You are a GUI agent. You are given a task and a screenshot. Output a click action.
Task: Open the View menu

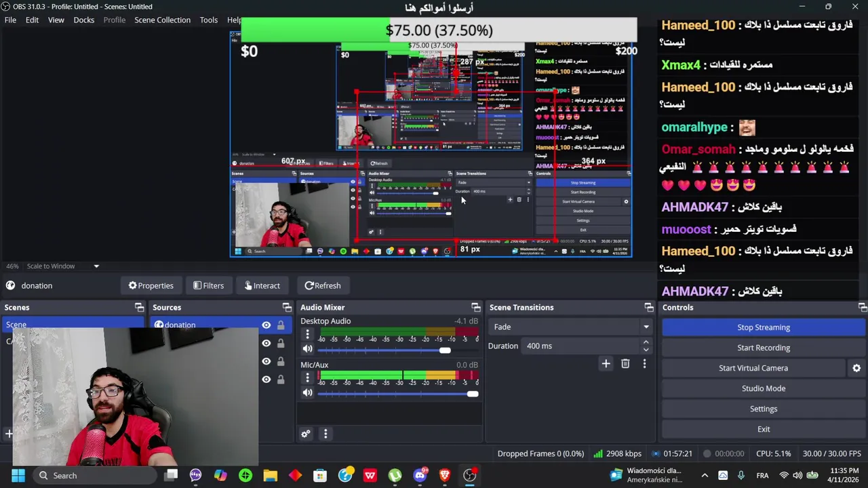click(56, 20)
